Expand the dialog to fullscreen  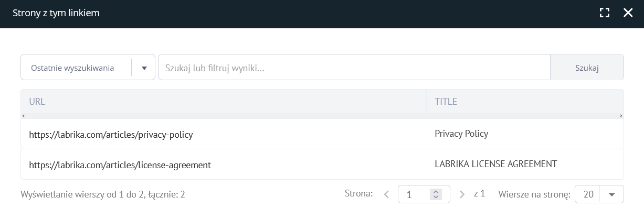(605, 13)
